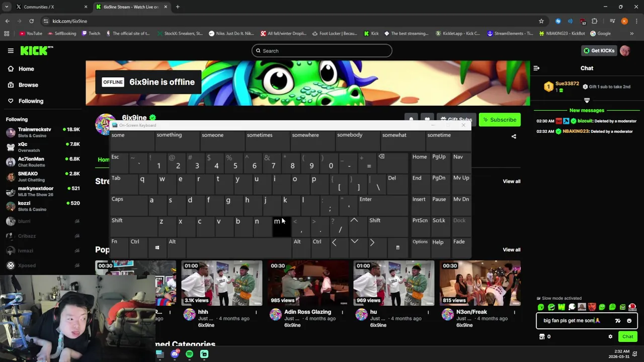Toggle Fade on the On-Screen Keyboard
Viewport: 644px width, 362px height.
pyautogui.click(x=461, y=247)
